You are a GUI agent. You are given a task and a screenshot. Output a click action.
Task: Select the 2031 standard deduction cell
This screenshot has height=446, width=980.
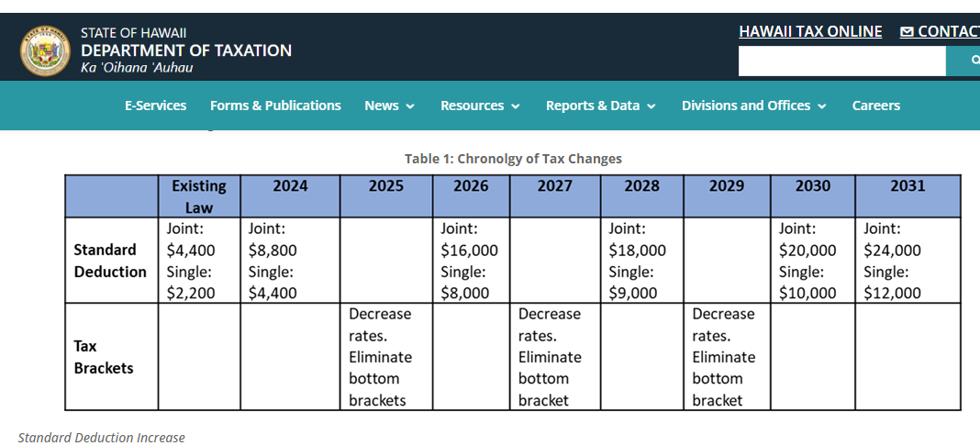[x=907, y=261]
